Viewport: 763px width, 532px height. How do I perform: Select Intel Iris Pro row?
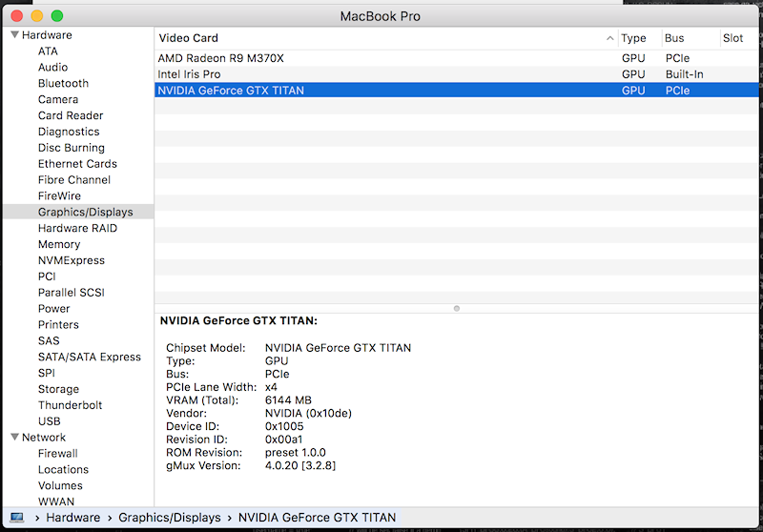457,74
